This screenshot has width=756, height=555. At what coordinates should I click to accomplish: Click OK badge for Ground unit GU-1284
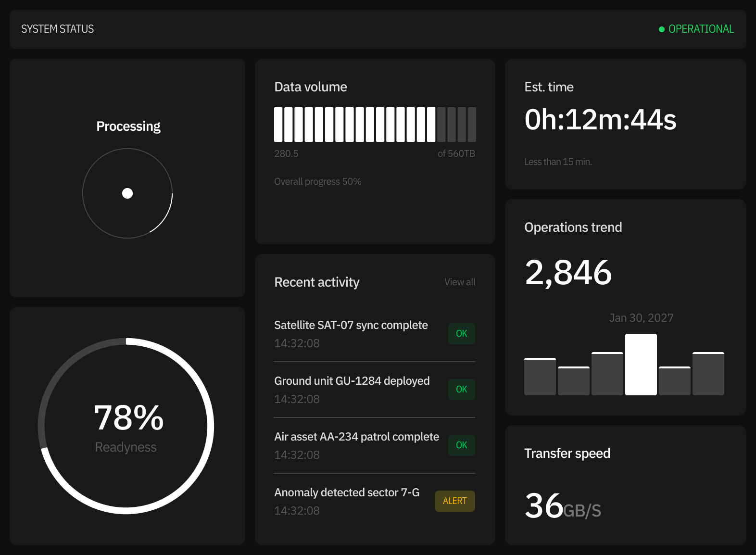pos(462,389)
